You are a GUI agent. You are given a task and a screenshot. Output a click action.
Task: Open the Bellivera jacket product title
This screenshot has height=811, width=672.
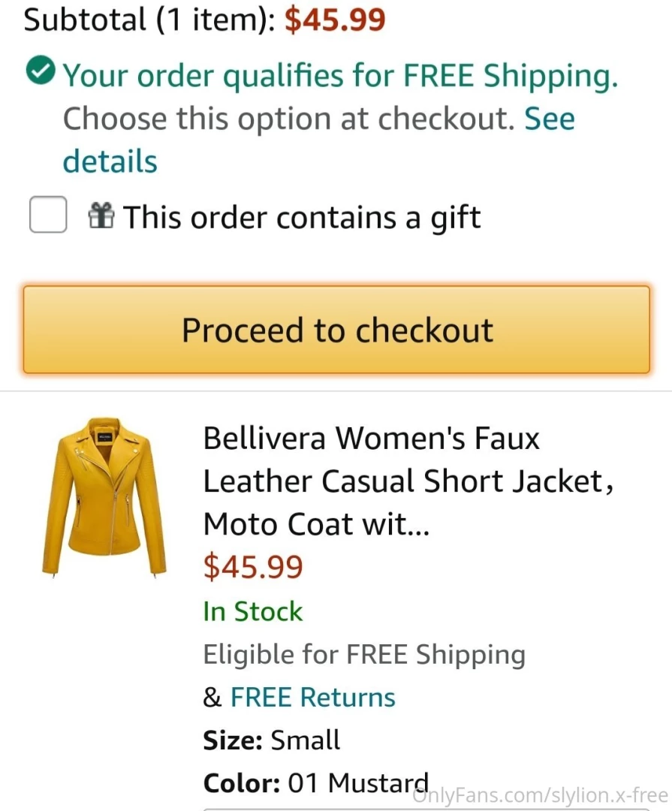371,438
